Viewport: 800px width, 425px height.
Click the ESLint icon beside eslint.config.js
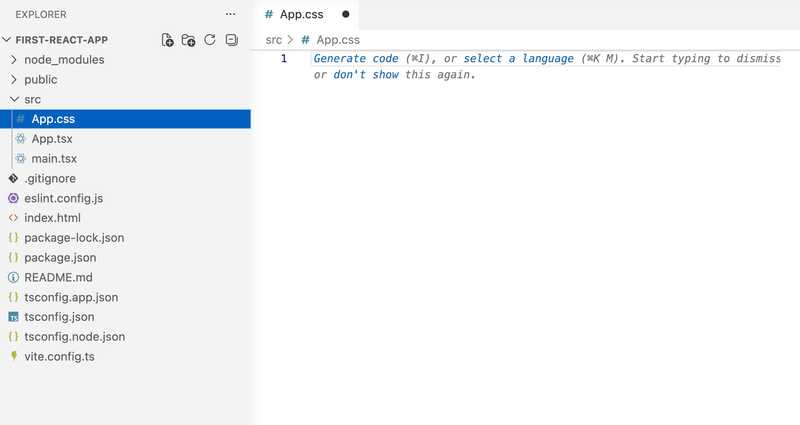[x=13, y=198]
